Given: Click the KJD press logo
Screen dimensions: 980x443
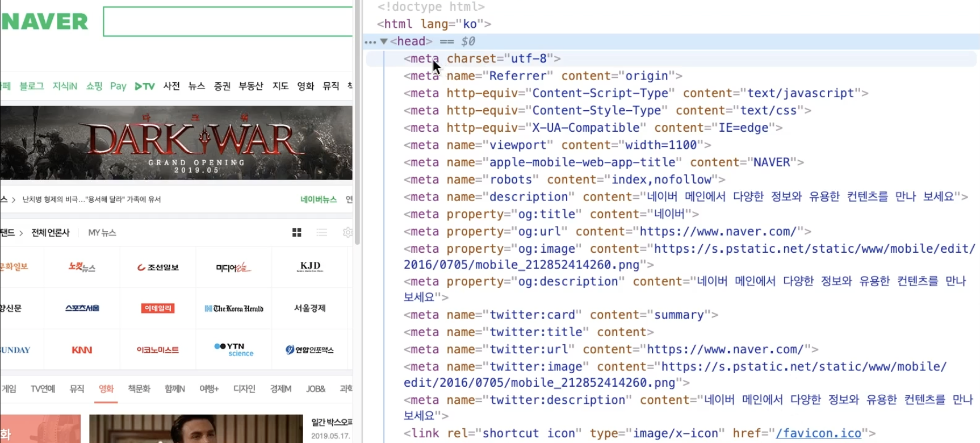Looking at the screenshot, I should 310,266.
